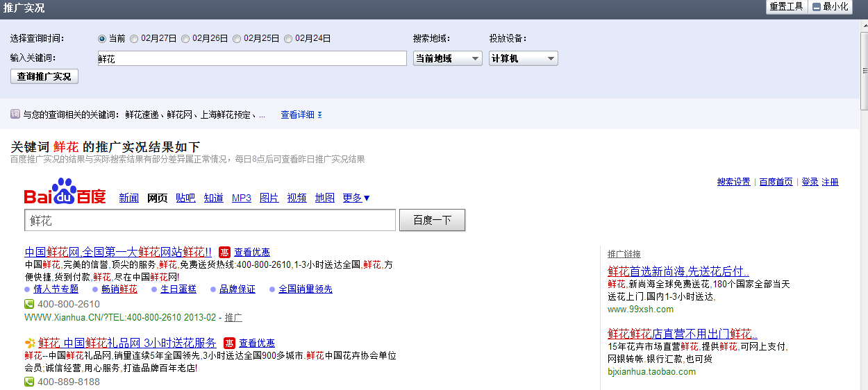The image size is (868, 390).
Task: Open the 计算机 device dropdown
Action: pyautogui.click(x=524, y=59)
